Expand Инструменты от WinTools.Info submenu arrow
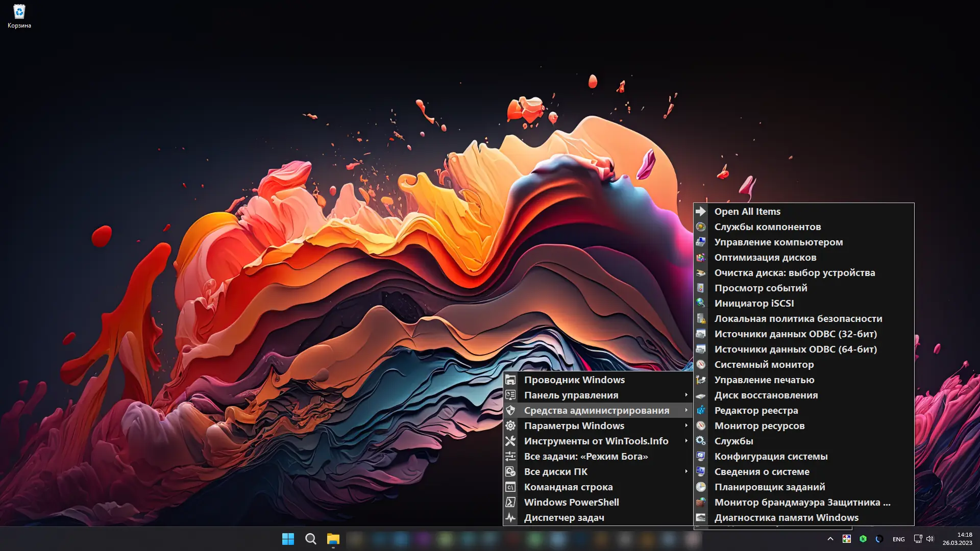Viewport: 980px width, 551px height. coord(686,441)
